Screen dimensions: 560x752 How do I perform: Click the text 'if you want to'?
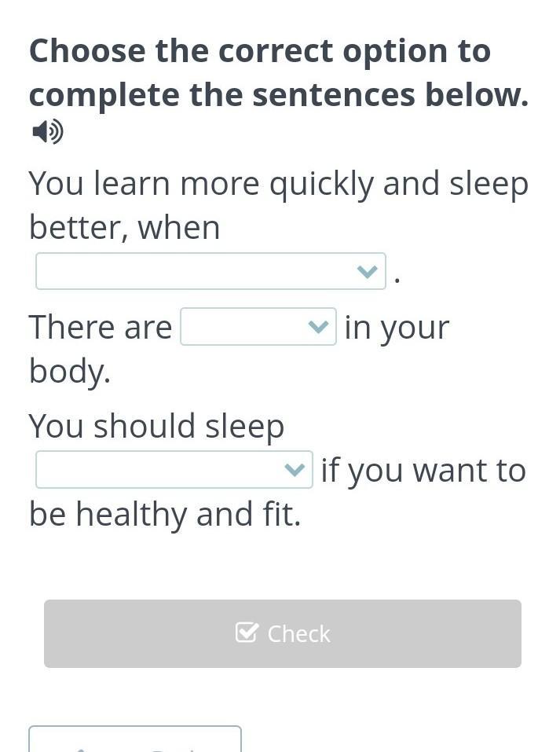[x=423, y=471]
